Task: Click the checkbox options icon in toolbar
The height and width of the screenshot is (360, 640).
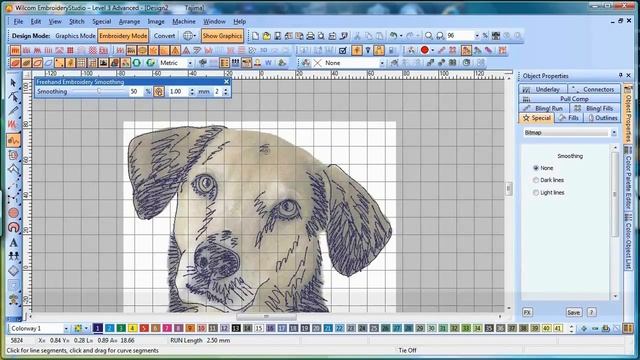Action: [x=343, y=50]
